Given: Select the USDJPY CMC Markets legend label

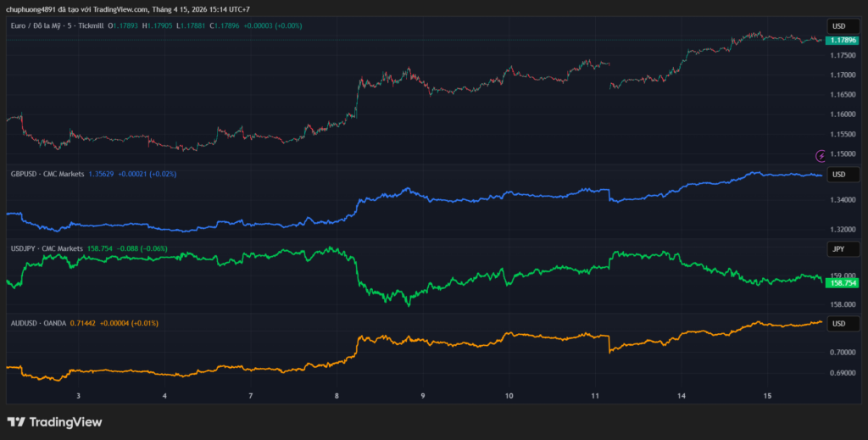Looking at the screenshot, I should click(47, 248).
